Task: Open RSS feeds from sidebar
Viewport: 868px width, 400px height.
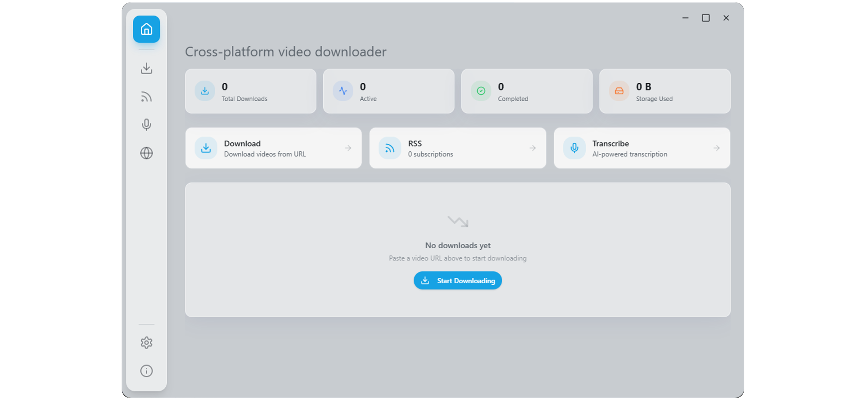Action: point(146,97)
